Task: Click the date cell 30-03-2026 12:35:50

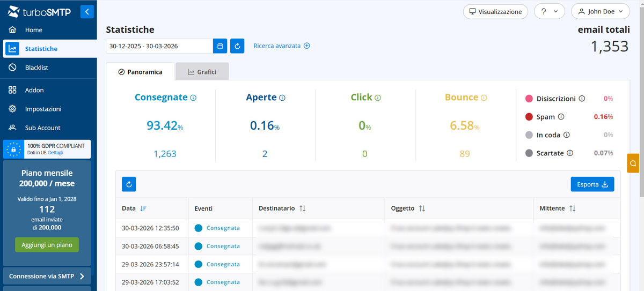Action: pyautogui.click(x=150, y=228)
